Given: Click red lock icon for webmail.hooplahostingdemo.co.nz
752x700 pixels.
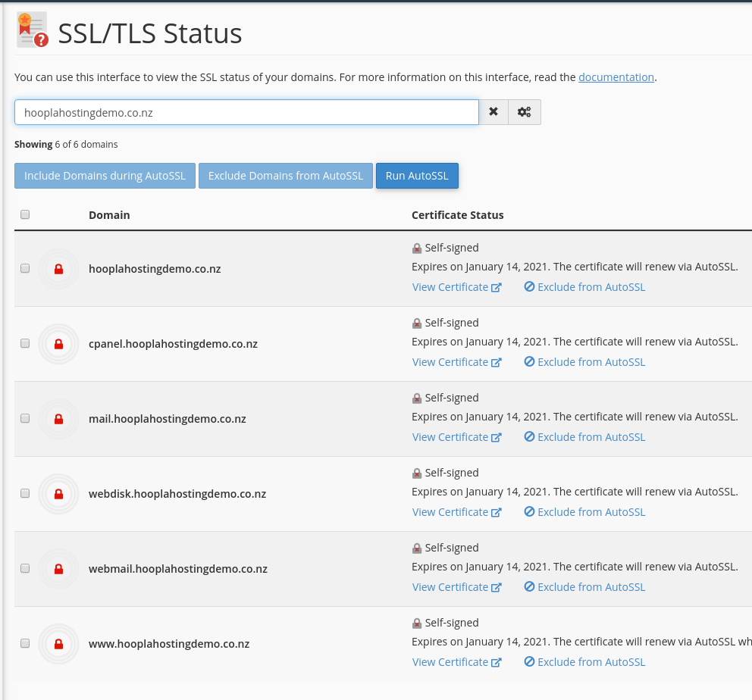Looking at the screenshot, I should 58,569.
